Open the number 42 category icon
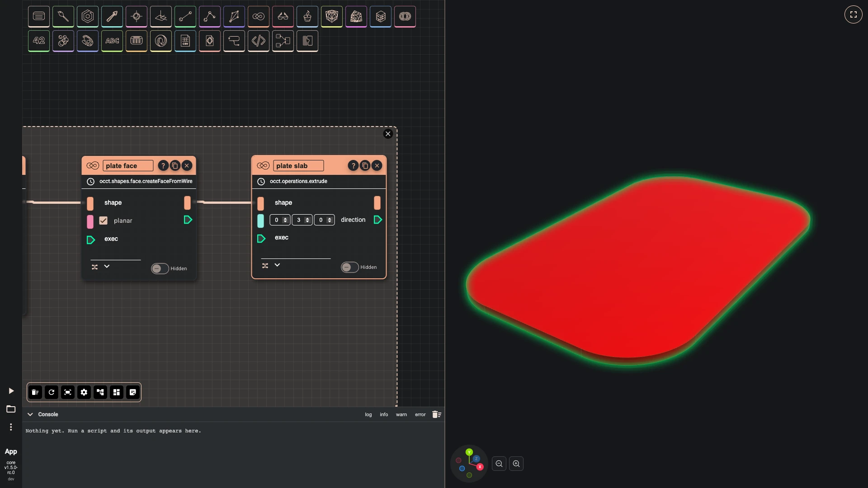The width and height of the screenshot is (868, 488). click(x=39, y=41)
